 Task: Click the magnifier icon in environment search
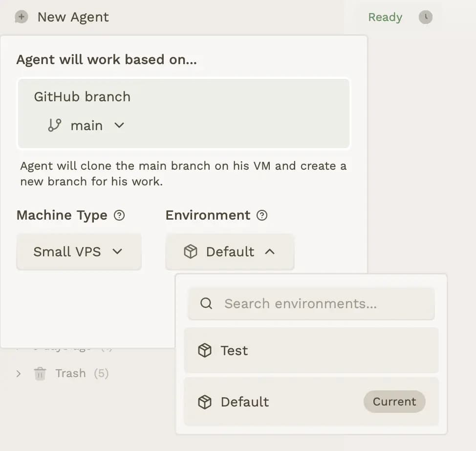click(206, 304)
